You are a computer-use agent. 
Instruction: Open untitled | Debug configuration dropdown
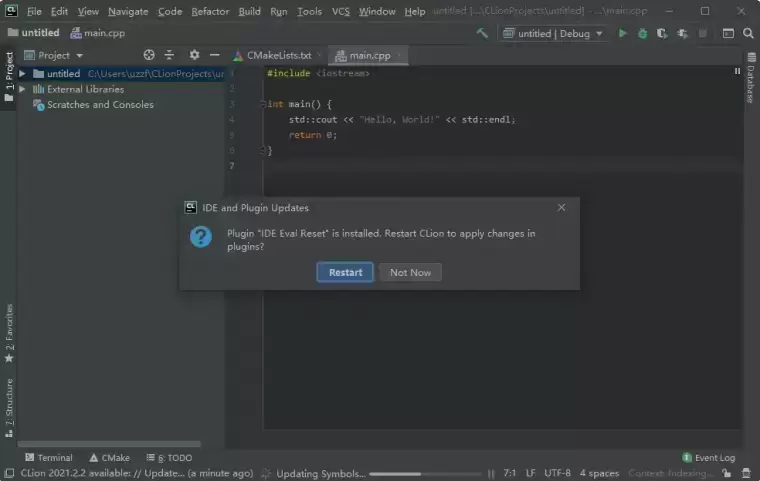click(553, 33)
